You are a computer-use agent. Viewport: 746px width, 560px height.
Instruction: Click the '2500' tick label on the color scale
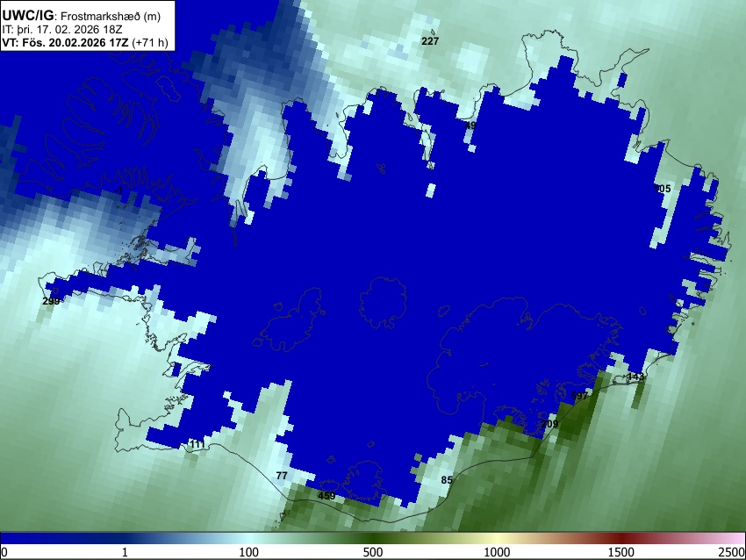coord(732,552)
